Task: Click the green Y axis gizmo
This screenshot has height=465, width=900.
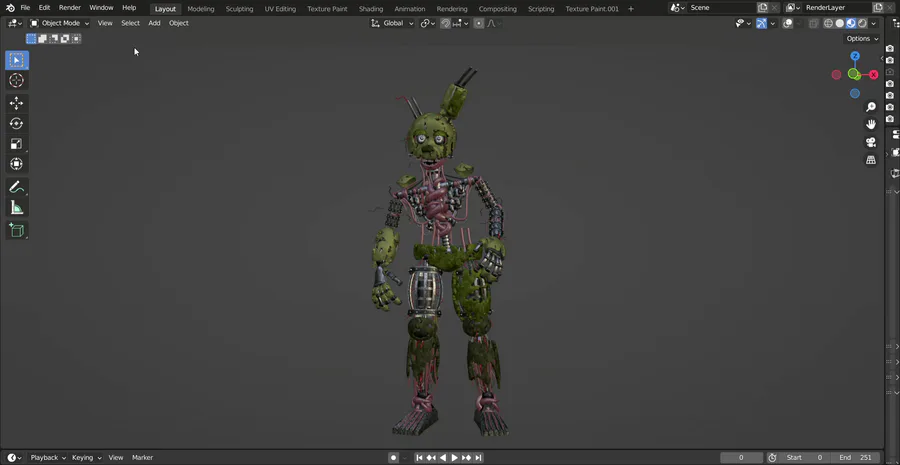Action: (x=853, y=74)
